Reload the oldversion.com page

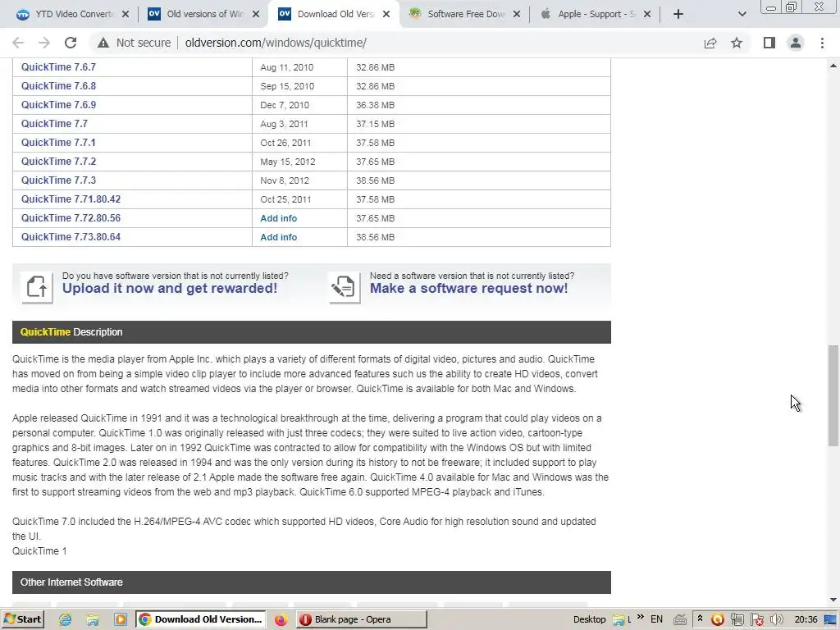point(71,43)
